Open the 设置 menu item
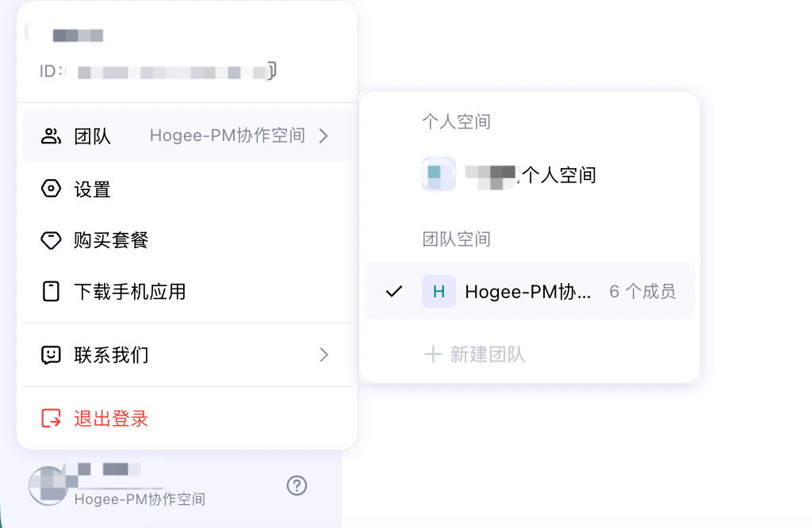 click(x=187, y=189)
